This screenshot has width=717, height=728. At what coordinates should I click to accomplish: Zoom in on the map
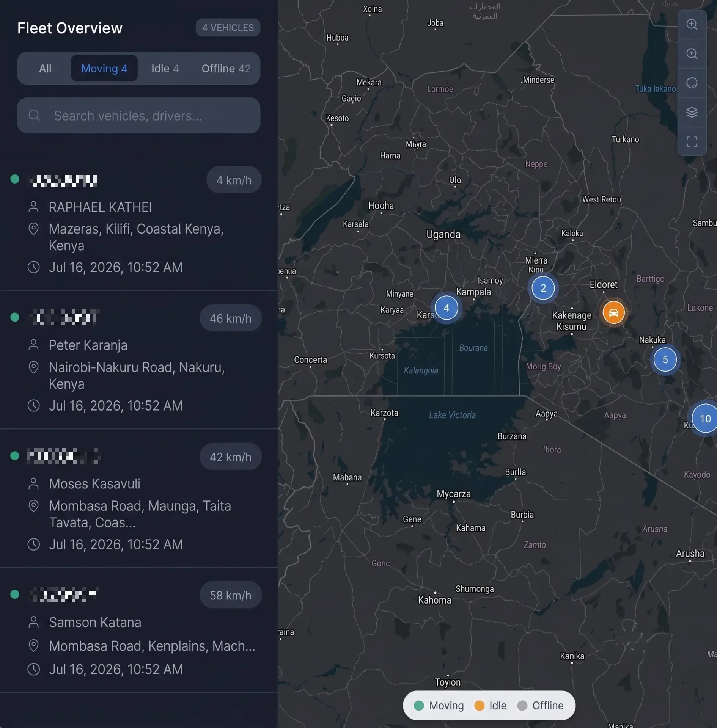tap(692, 25)
